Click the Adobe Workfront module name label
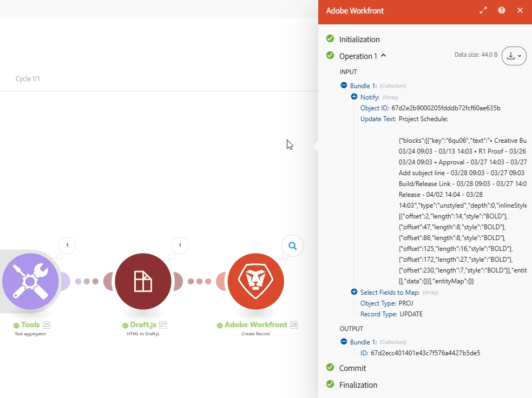The width and height of the screenshot is (532, 398). [256, 325]
